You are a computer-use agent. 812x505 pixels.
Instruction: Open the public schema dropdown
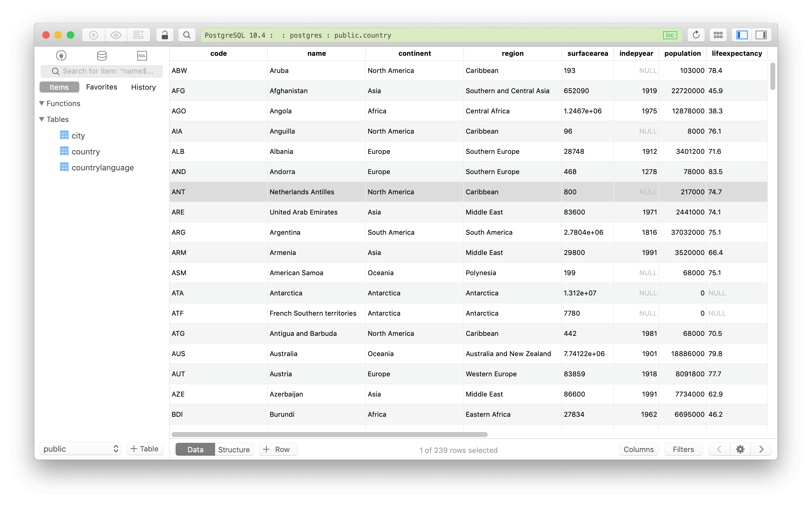pos(81,449)
